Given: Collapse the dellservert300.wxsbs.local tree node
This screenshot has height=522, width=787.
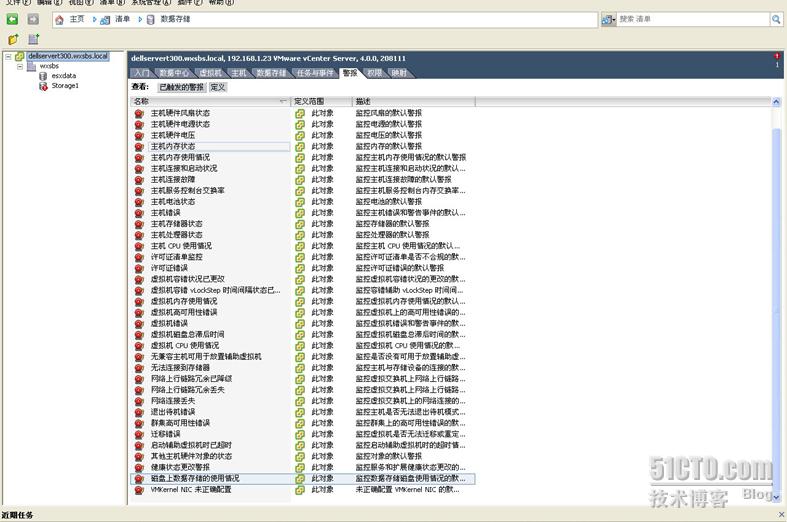Looking at the screenshot, I should tap(9, 56).
